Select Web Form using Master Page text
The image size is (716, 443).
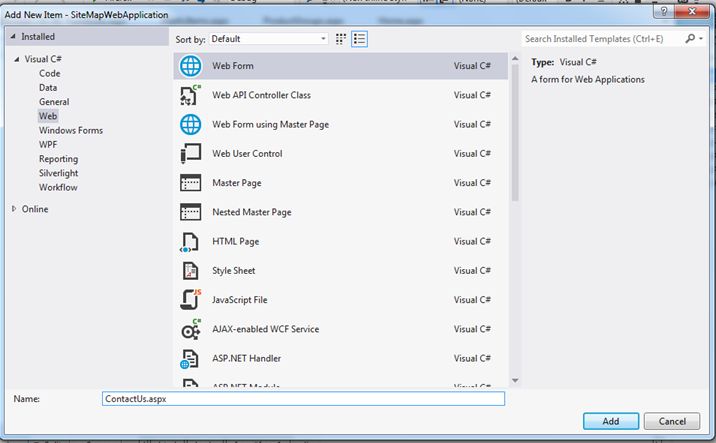[x=270, y=124]
